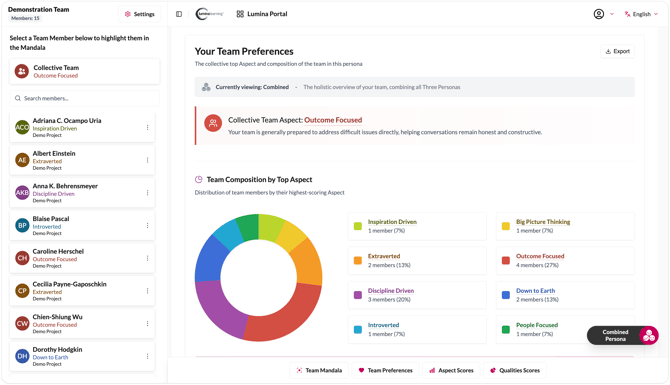Click the Extraverted orange swatch

pyautogui.click(x=358, y=261)
